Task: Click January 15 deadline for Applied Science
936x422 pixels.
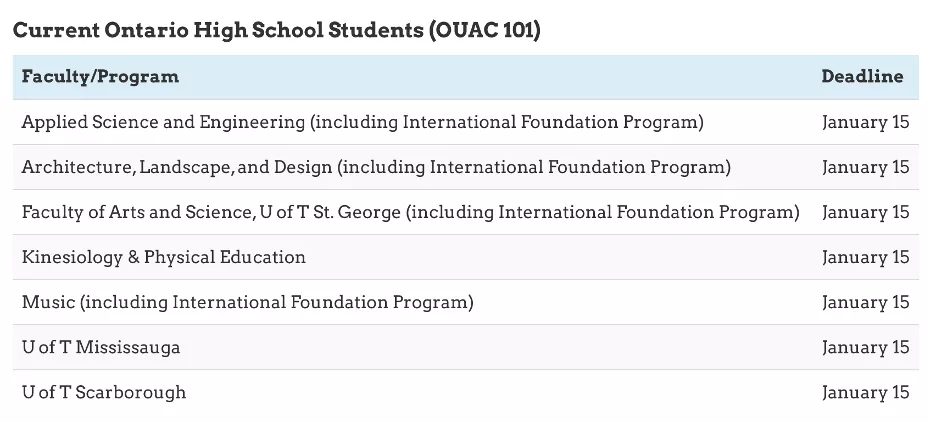Action: [x=865, y=123]
